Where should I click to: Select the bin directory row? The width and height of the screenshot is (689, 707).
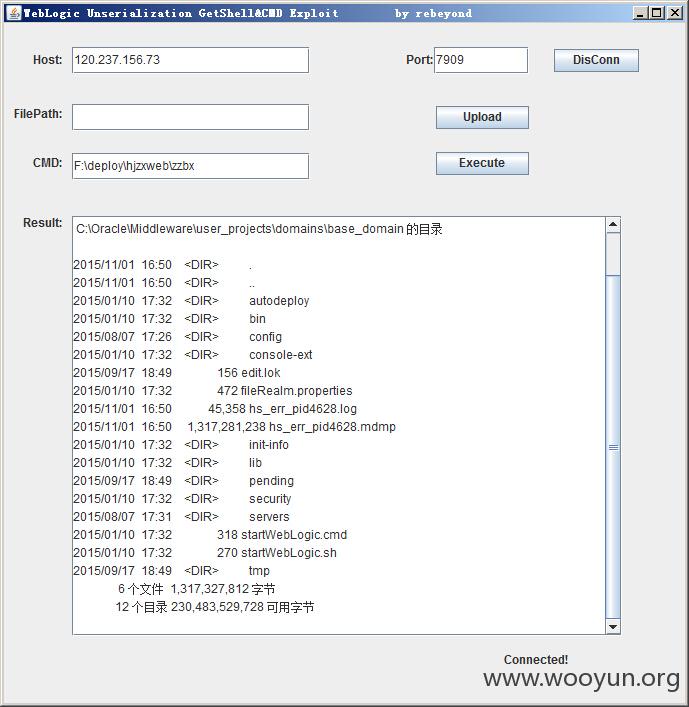(x=170, y=319)
